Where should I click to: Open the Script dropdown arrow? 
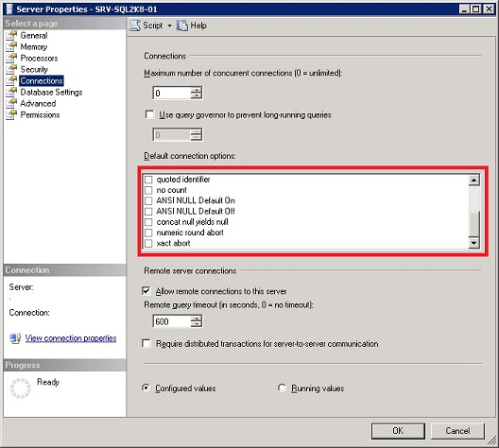coord(169,26)
